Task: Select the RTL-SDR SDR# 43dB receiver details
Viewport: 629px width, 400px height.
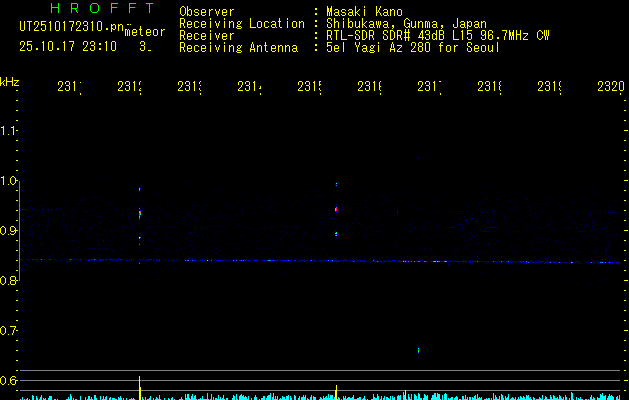Action: (438, 36)
